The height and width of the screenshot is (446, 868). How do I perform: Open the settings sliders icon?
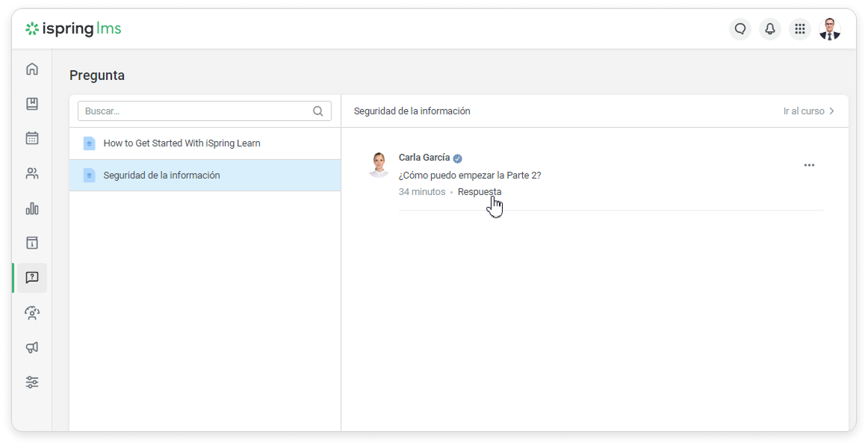point(32,382)
